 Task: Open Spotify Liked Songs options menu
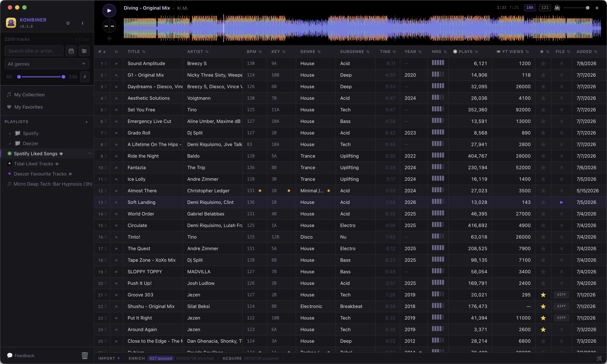[x=89, y=153]
